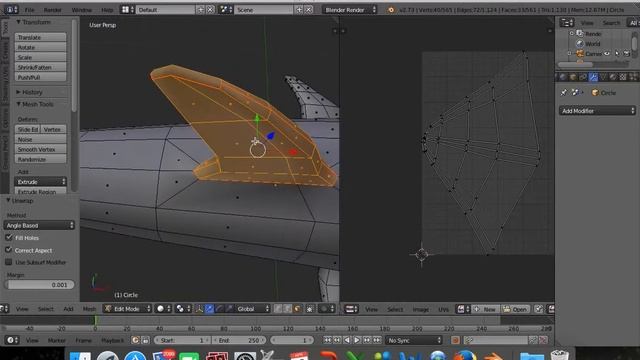
Task: Toggle Camera visibility eye in outliner
Action: pos(607,53)
